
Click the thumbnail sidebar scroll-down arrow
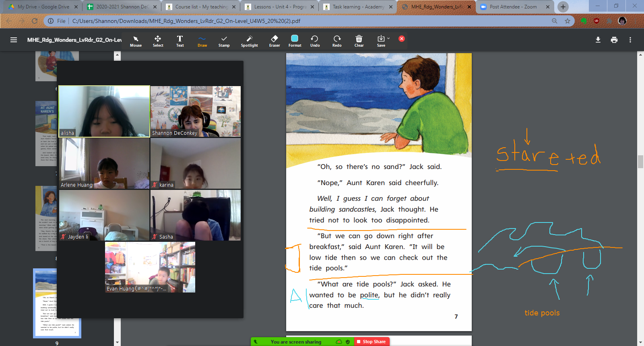coord(117,342)
